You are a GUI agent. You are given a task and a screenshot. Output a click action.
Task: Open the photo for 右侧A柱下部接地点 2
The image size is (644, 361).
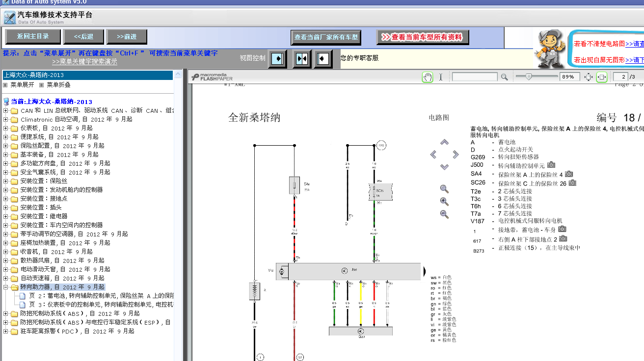[563, 239]
